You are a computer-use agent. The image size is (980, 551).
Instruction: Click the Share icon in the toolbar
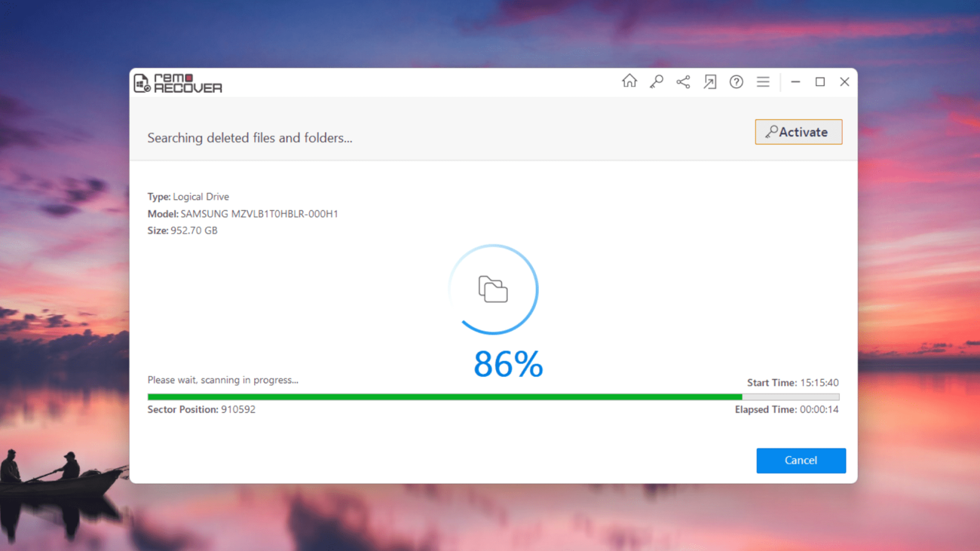pos(682,81)
